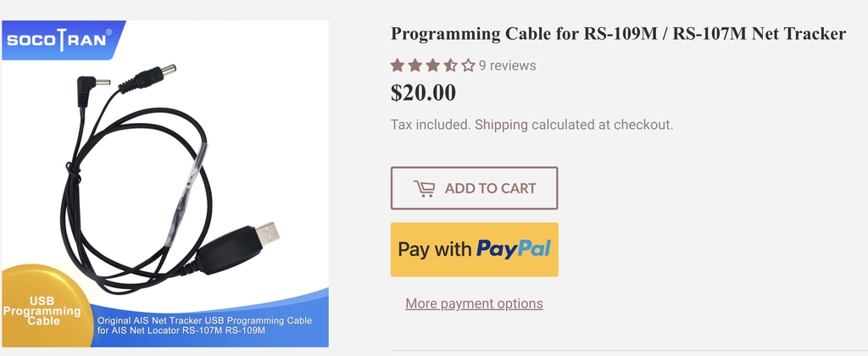Click the second filled rating star
This screenshot has height=356, width=868.
415,65
